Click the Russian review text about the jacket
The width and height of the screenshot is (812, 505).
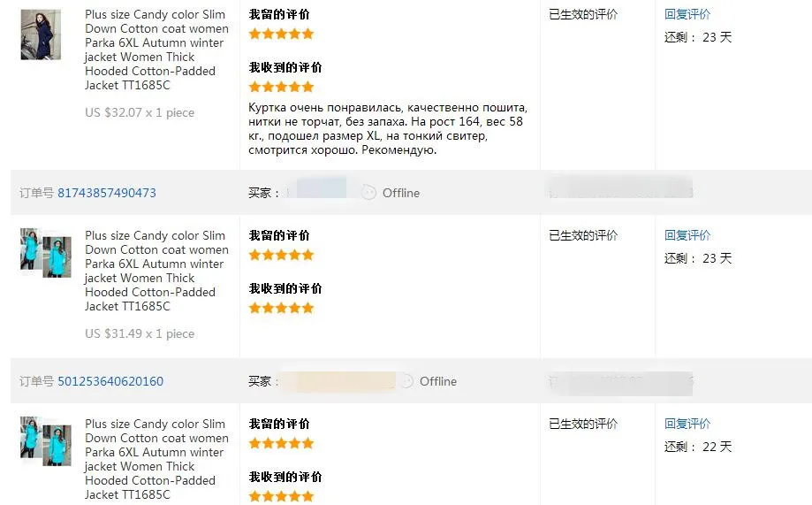point(388,129)
